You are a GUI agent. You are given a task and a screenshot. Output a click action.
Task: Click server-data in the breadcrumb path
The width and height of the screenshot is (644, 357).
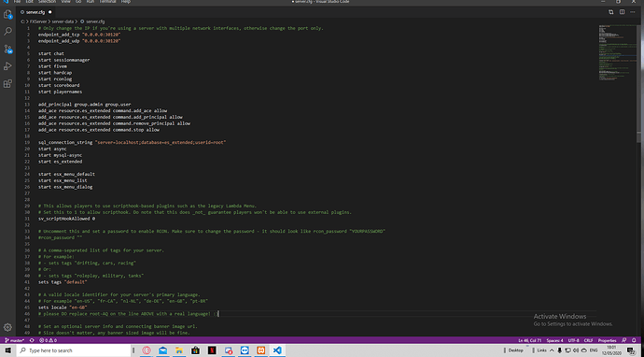(63, 21)
